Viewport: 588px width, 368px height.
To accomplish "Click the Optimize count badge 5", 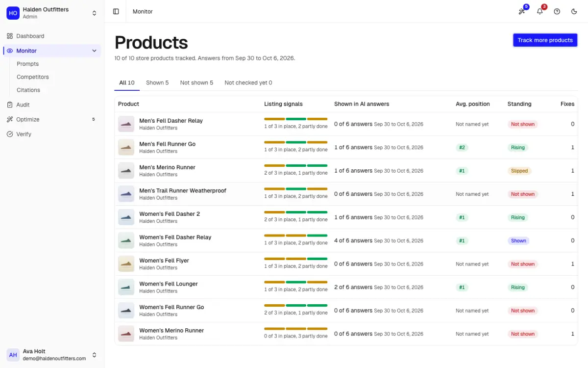I will tap(93, 119).
